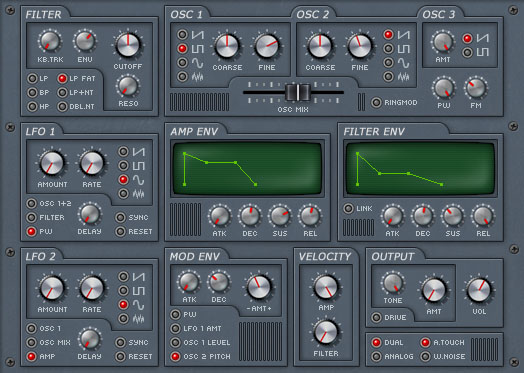Enable LFO 1 SYNC button

click(x=120, y=218)
